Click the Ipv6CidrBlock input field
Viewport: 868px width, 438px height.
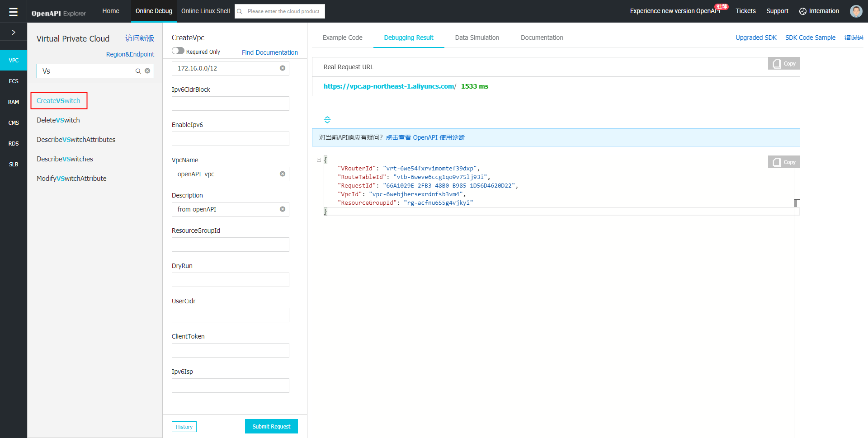(x=231, y=104)
